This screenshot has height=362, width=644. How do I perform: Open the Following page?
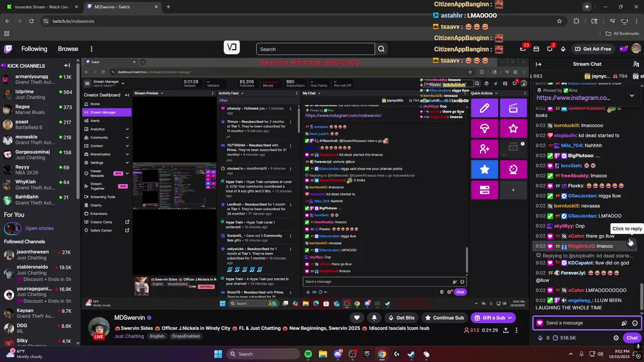click(x=34, y=49)
